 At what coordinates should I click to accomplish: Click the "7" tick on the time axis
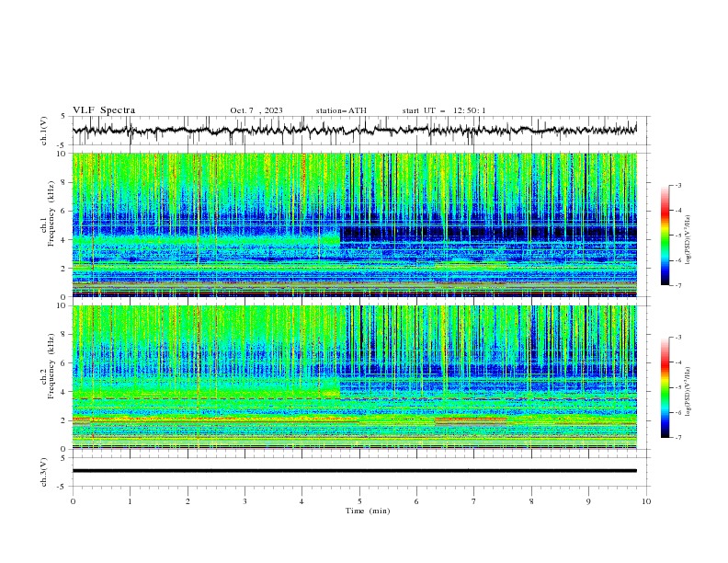coord(474,501)
